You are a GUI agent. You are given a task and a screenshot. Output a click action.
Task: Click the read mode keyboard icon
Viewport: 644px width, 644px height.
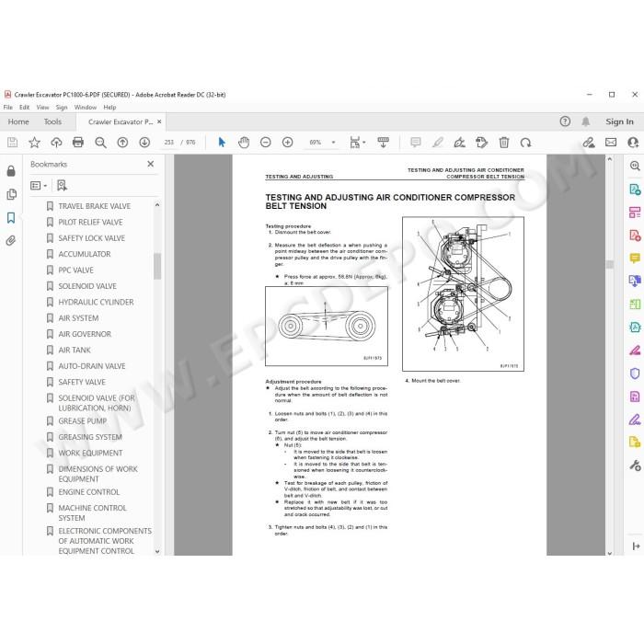(384, 143)
